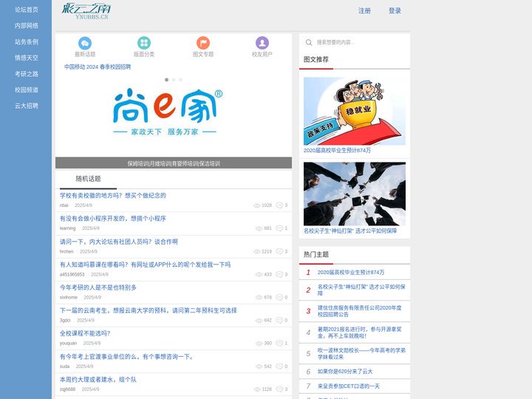The width and height of the screenshot is (532, 399).
Task: Open 内部网络 in sidebar
Action: pyautogui.click(x=27, y=26)
